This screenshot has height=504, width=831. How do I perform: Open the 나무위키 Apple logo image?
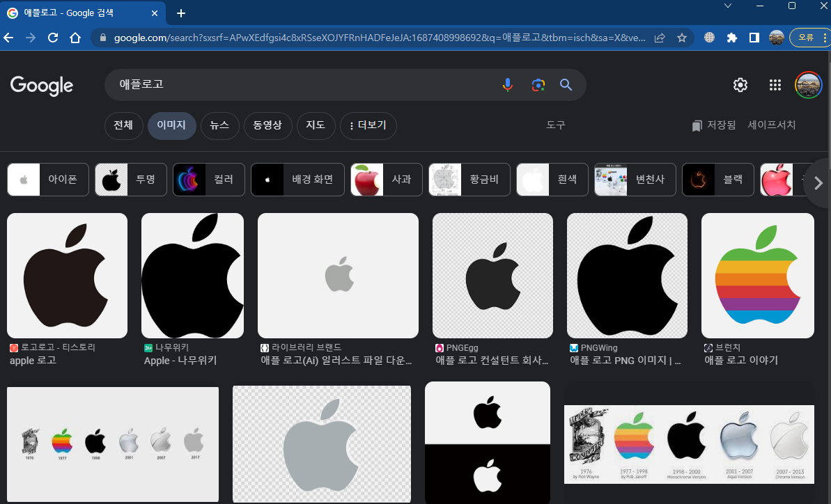click(x=192, y=275)
